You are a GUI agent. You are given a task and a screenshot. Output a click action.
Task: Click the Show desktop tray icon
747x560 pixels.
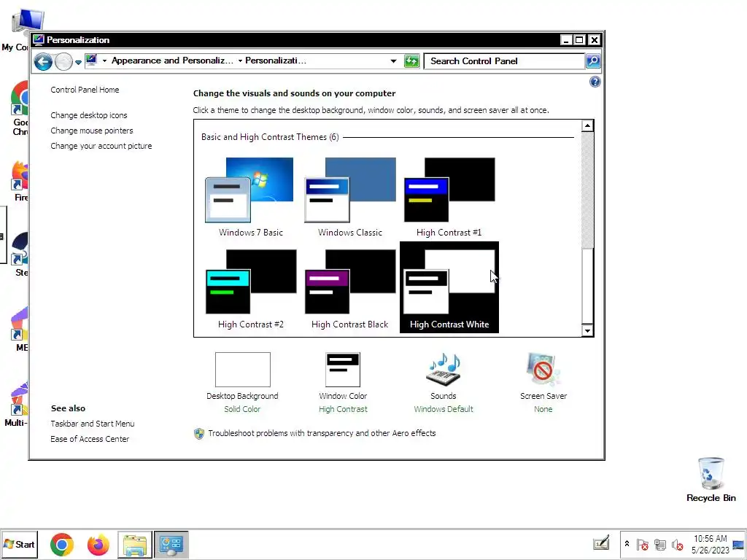(738, 544)
